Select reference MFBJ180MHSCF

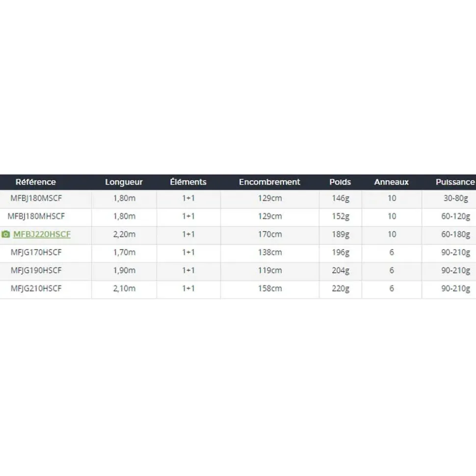click(36, 216)
